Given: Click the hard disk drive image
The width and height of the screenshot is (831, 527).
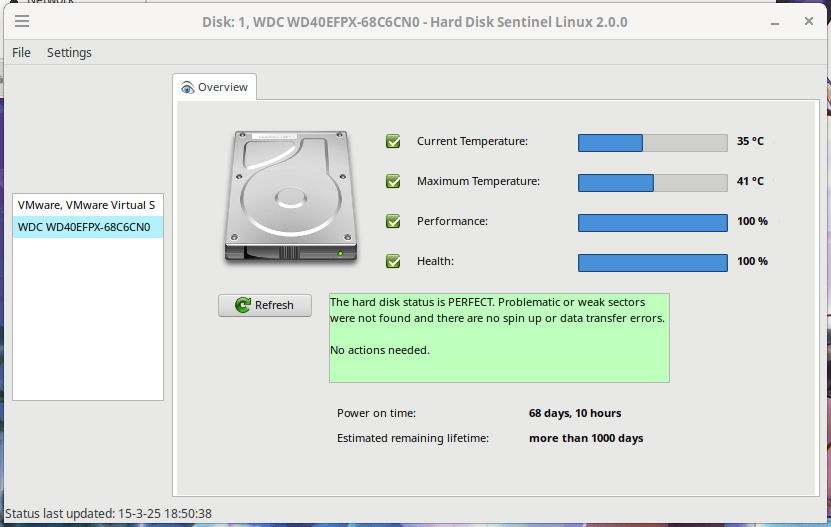Looking at the screenshot, I should click(x=290, y=197).
